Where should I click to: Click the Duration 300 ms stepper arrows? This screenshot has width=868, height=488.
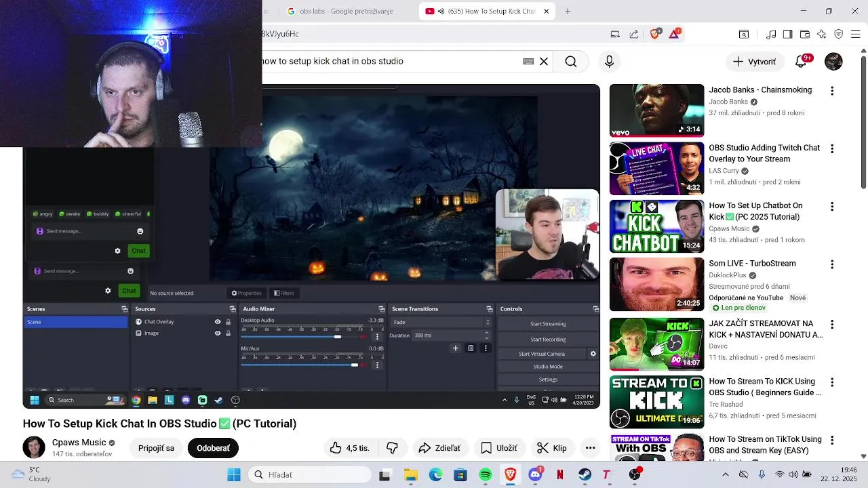coord(486,335)
